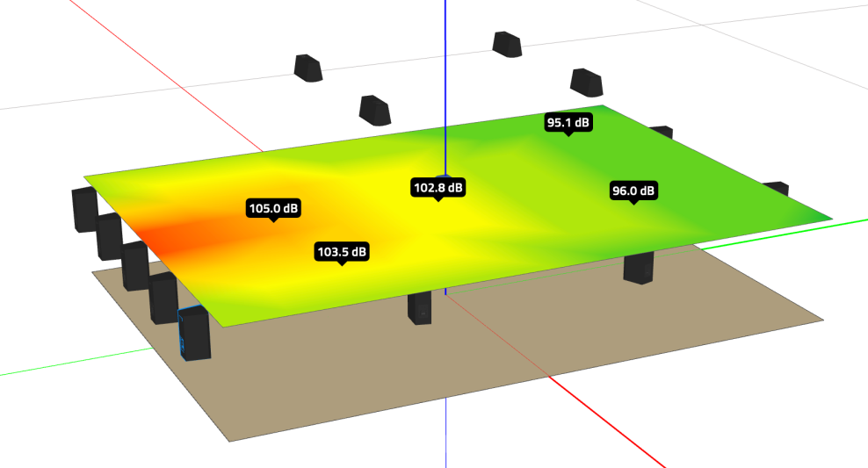Select the 95.1 dB measurement marker
Screen dimensions: 868x468
click(568, 122)
